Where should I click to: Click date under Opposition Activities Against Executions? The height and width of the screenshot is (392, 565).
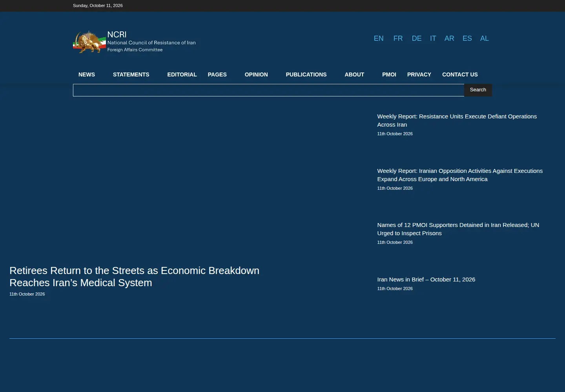(395, 188)
